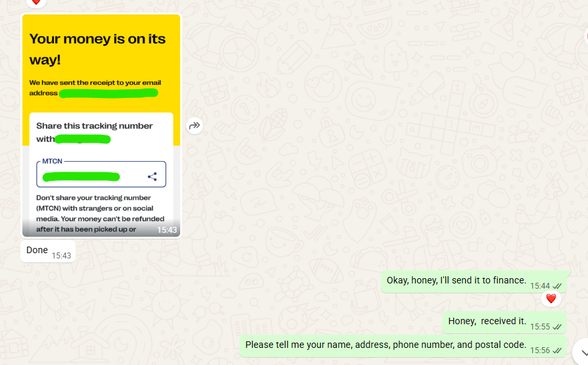Viewport: 588px width, 365px height.
Task: Click the MTCN label in receipt
Action: click(x=52, y=161)
